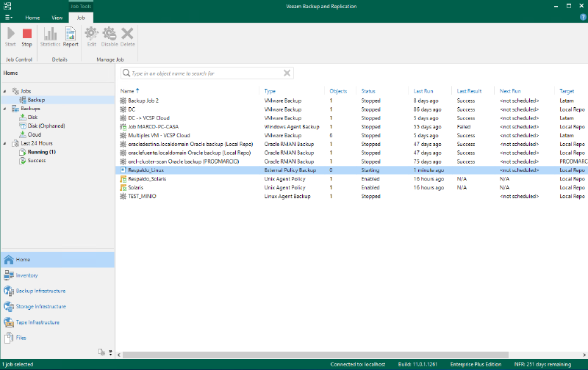The width and height of the screenshot is (588, 370).
Task: Select oracledestino.localdomain Oracle backup job
Action: [352, 144]
